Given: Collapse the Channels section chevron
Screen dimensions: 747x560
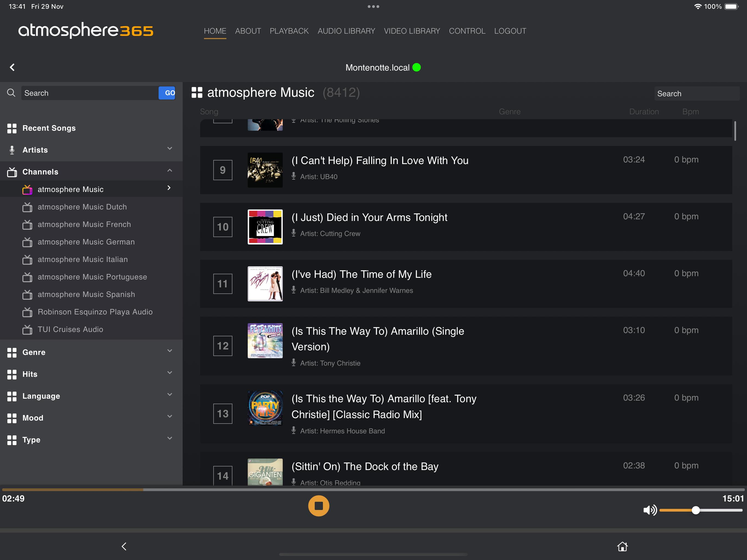Looking at the screenshot, I should 170,171.
